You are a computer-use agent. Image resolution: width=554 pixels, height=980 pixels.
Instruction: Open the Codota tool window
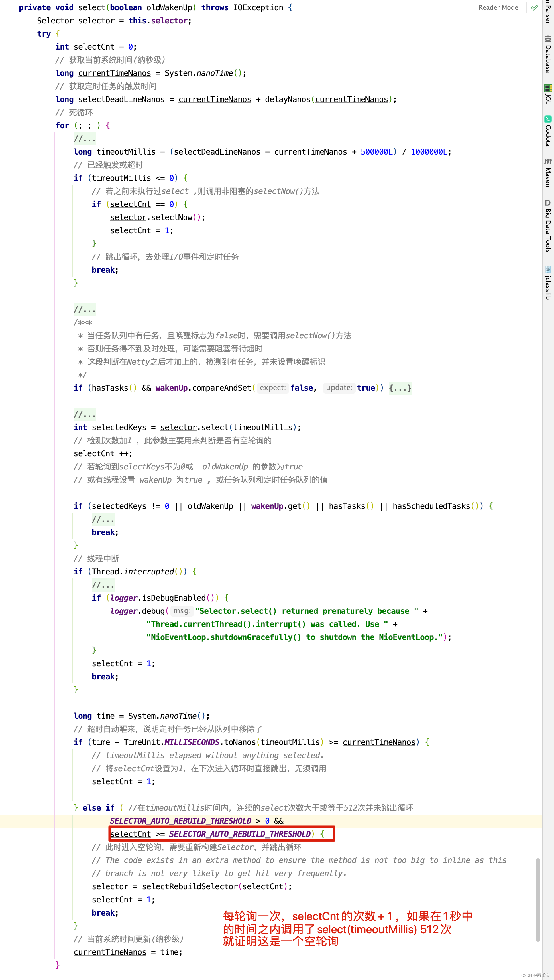click(548, 131)
